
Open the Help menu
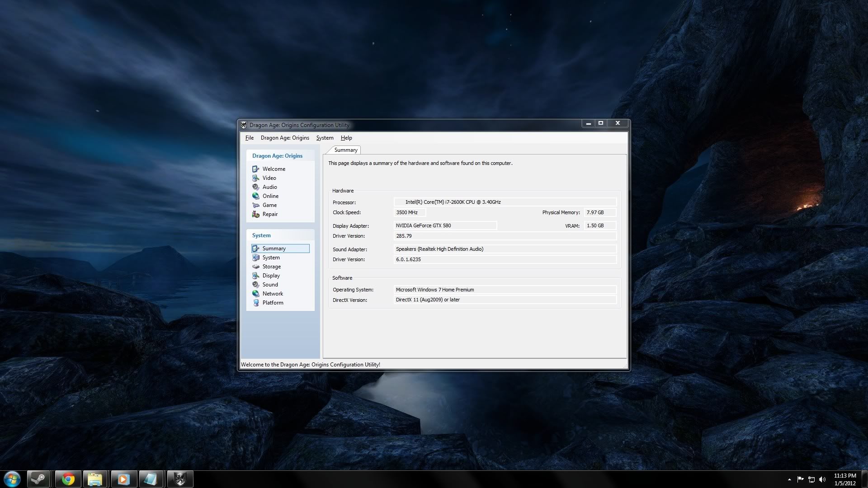point(346,138)
